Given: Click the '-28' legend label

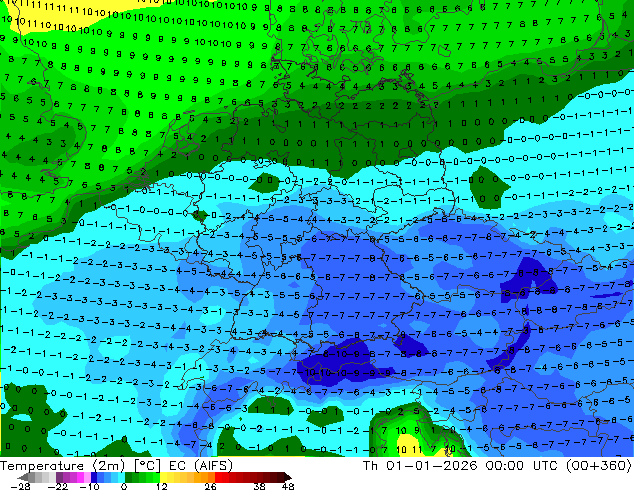Looking at the screenshot, I should coord(20,486).
